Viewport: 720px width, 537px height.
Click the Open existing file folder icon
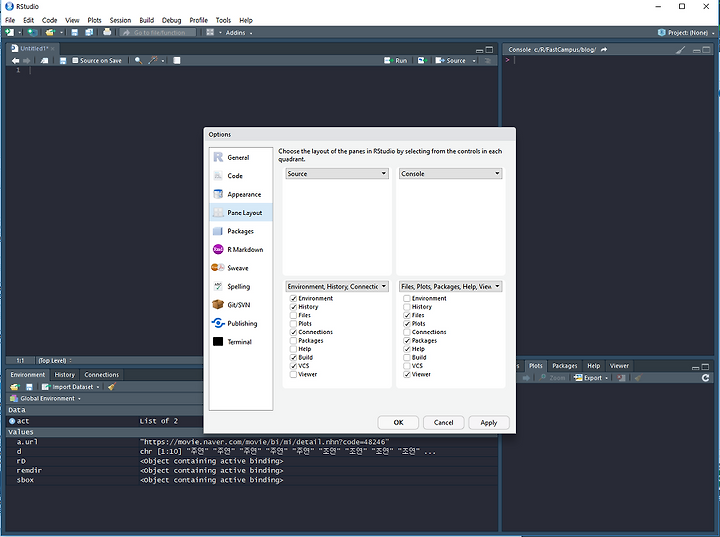50,32
